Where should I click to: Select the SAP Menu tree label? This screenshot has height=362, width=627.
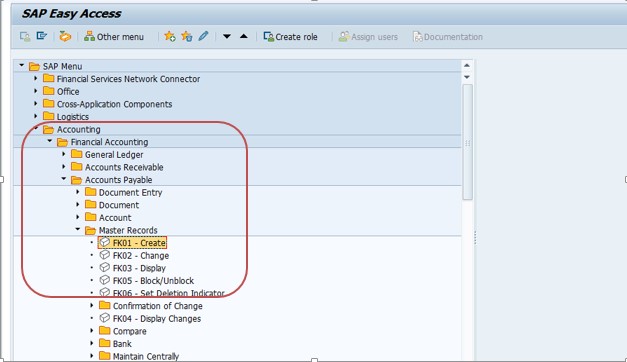click(x=62, y=66)
